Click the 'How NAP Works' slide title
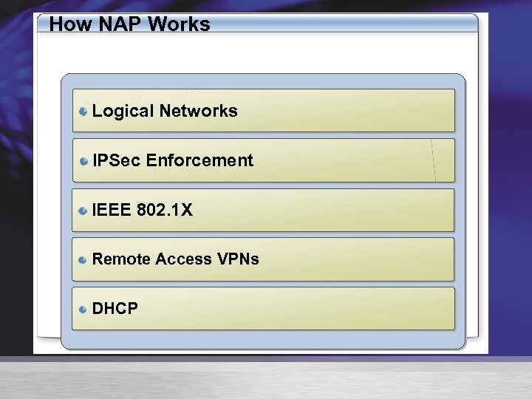This screenshot has width=532, height=399. [x=129, y=24]
